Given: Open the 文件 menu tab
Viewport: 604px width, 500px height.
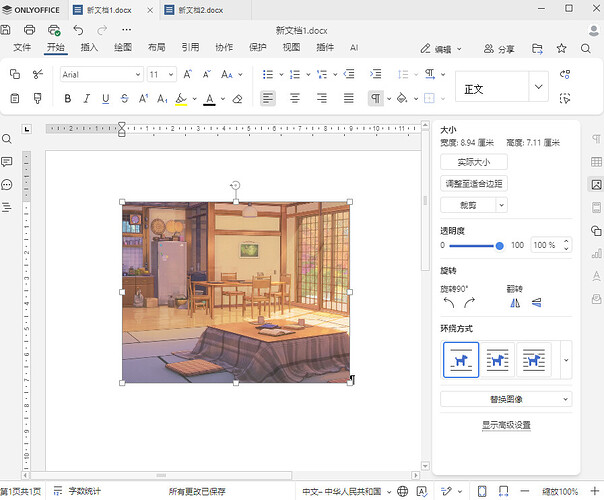Looking at the screenshot, I should tap(22, 47).
